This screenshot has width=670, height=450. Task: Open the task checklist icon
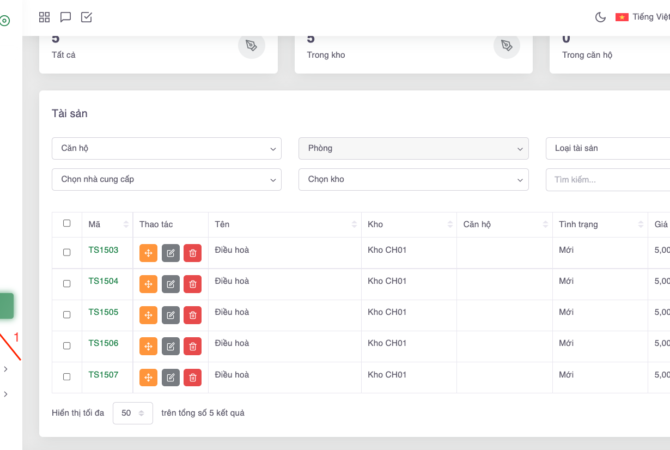[x=86, y=17]
